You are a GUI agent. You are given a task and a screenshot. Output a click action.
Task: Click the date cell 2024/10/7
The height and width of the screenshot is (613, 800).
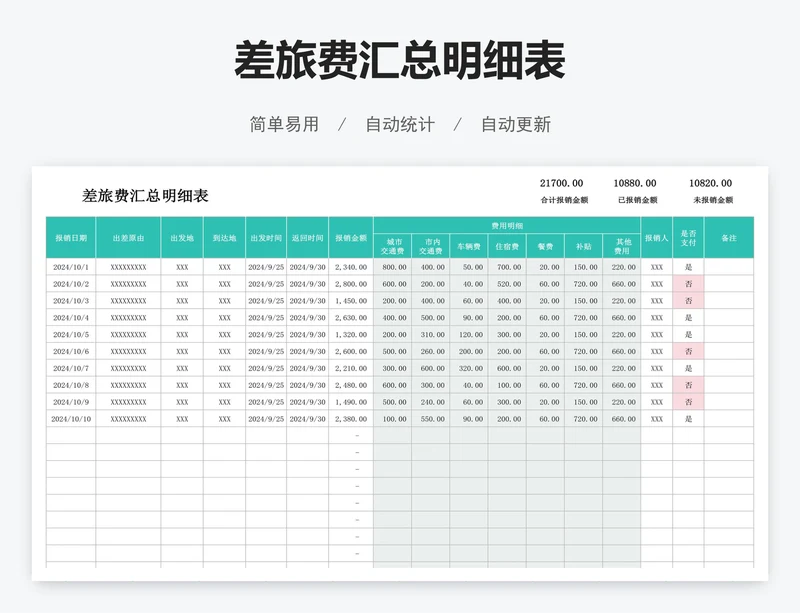point(71,368)
